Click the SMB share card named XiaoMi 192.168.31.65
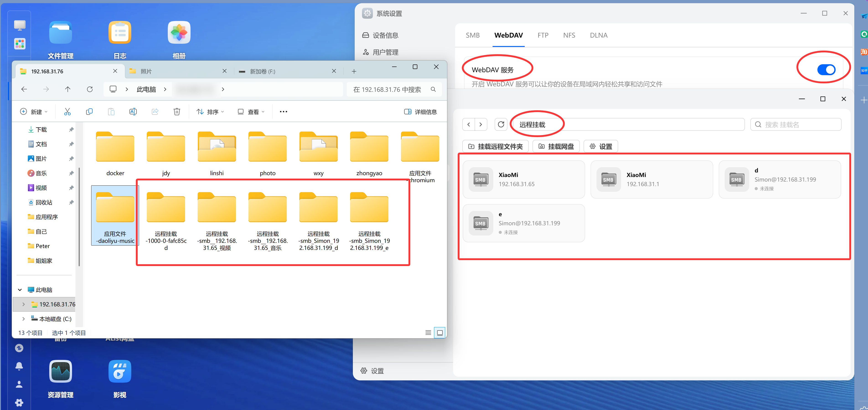 click(524, 179)
